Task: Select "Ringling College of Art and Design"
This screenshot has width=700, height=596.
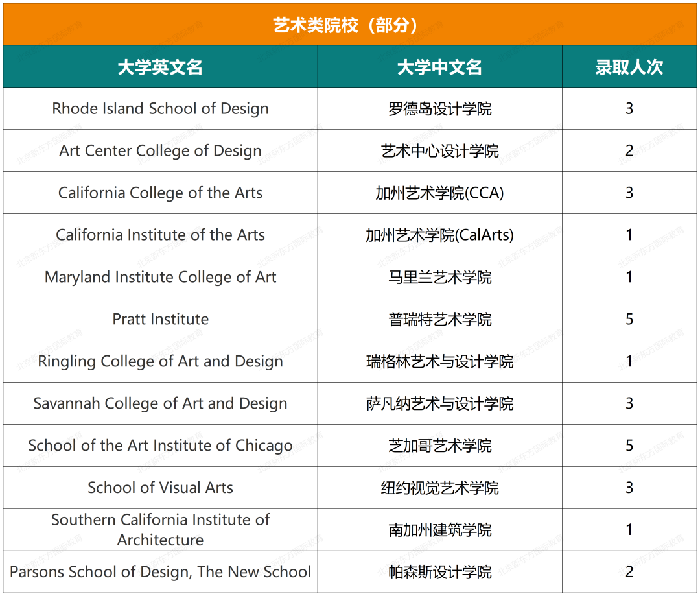Action: pos(160,361)
